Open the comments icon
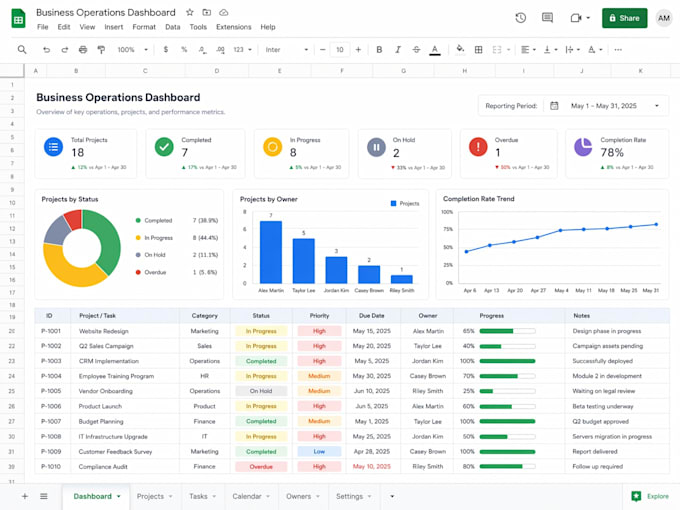This screenshot has width=680, height=510. [x=547, y=18]
